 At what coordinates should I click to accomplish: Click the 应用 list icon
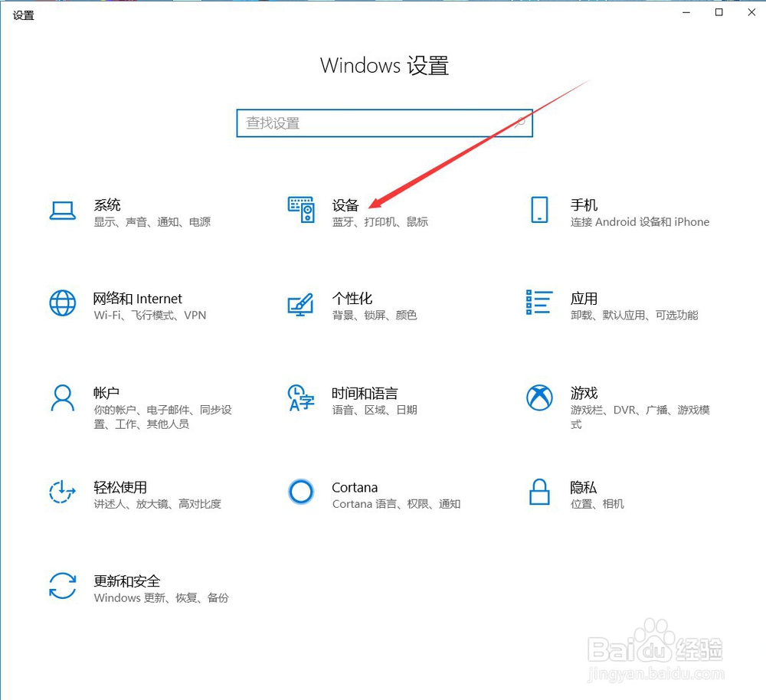click(x=539, y=303)
